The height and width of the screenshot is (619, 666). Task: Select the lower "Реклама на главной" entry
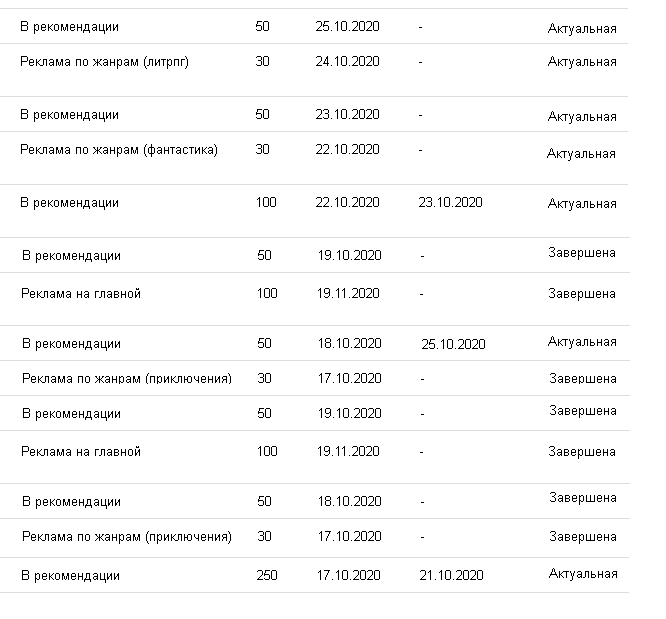point(81,452)
